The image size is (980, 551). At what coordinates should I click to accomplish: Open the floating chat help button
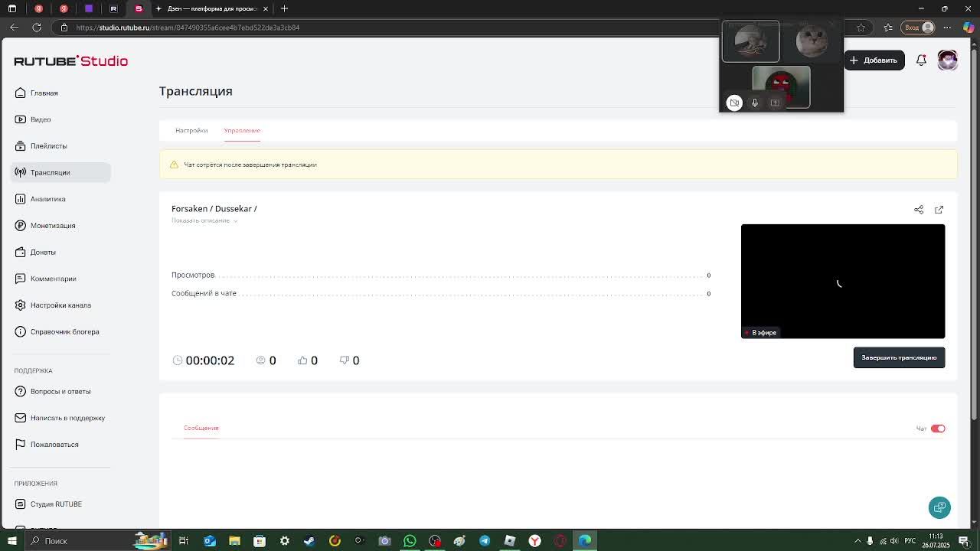[x=939, y=507]
